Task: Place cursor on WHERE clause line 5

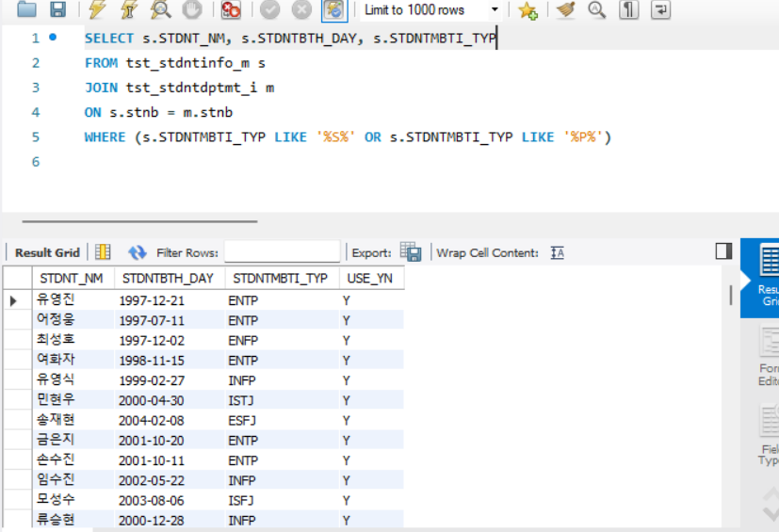Action: [x=348, y=137]
